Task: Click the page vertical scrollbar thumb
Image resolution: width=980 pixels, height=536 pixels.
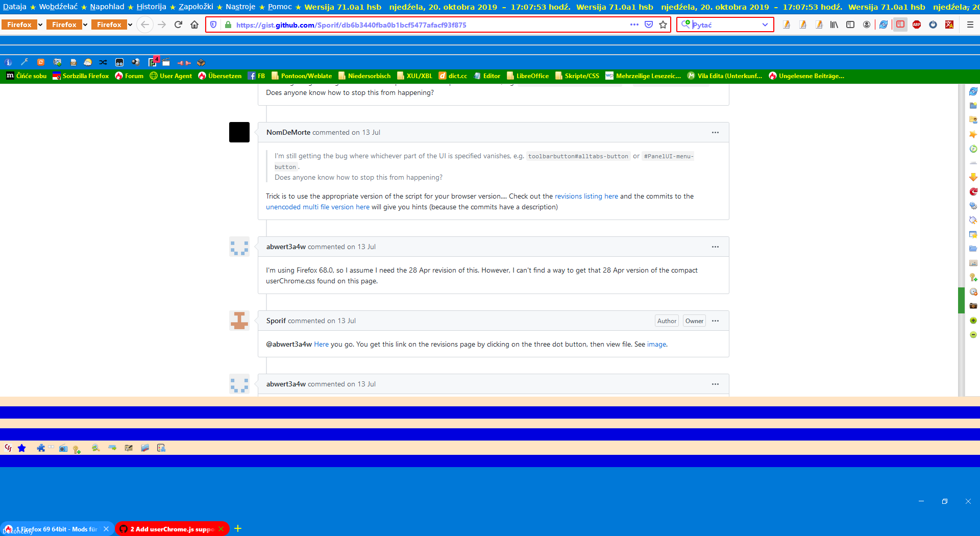Action: click(961, 300)
